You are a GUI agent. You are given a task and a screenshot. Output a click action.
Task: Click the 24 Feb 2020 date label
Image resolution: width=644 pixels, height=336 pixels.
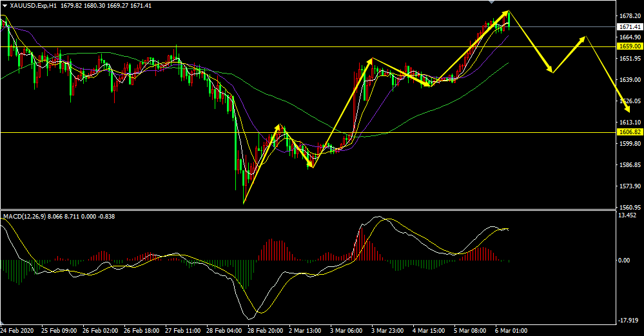point(17,330)
